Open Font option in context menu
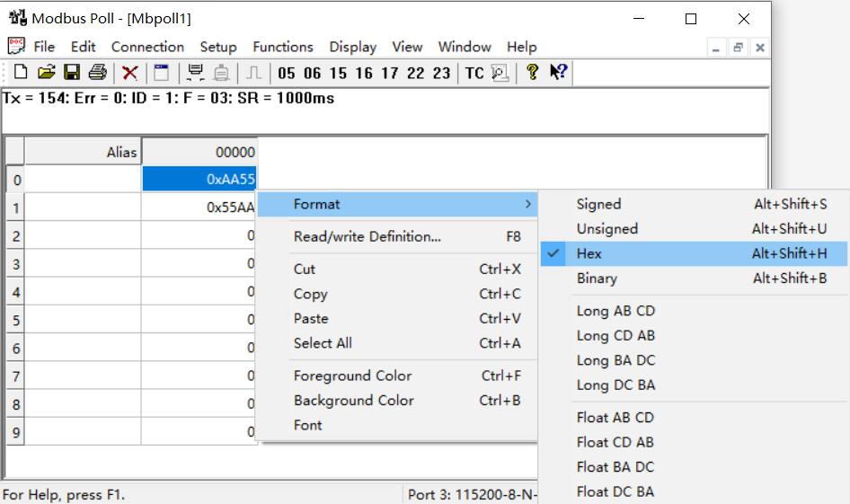This screenshot has width=850, height=504. 397,425
